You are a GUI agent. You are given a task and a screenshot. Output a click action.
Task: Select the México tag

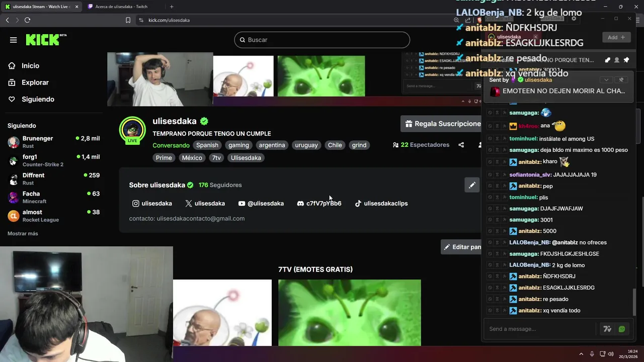(192, 158)
